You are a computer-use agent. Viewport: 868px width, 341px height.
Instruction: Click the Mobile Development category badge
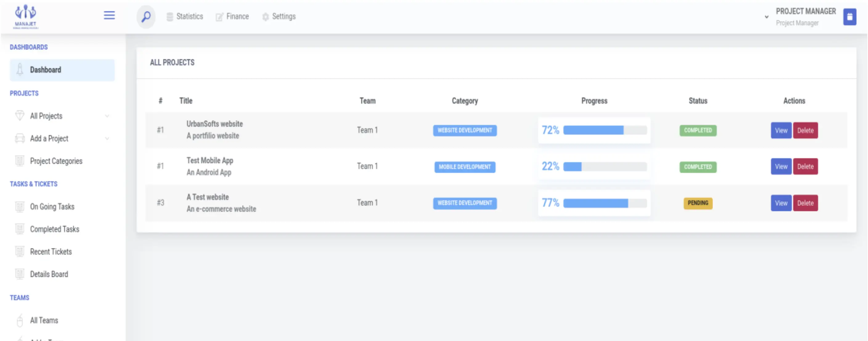click(x=465, y=167)
